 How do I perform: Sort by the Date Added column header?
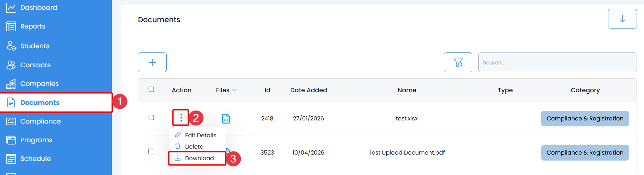308,90
